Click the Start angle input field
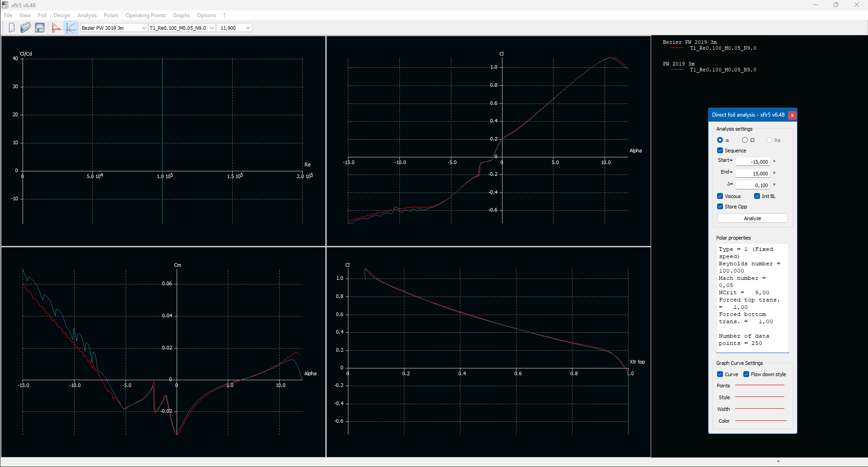This screenshot has height=467, width=868. tap(753, 161)
